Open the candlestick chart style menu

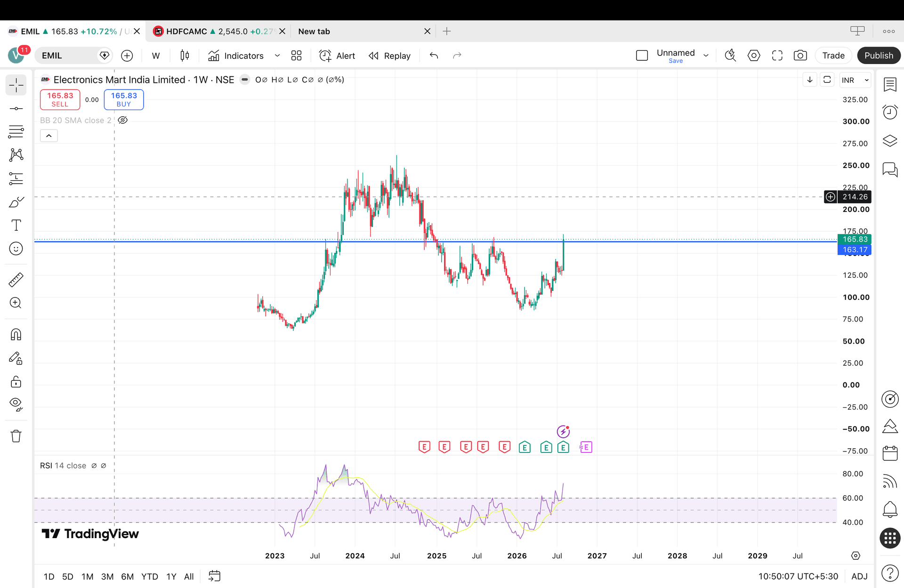pos(185,56)
